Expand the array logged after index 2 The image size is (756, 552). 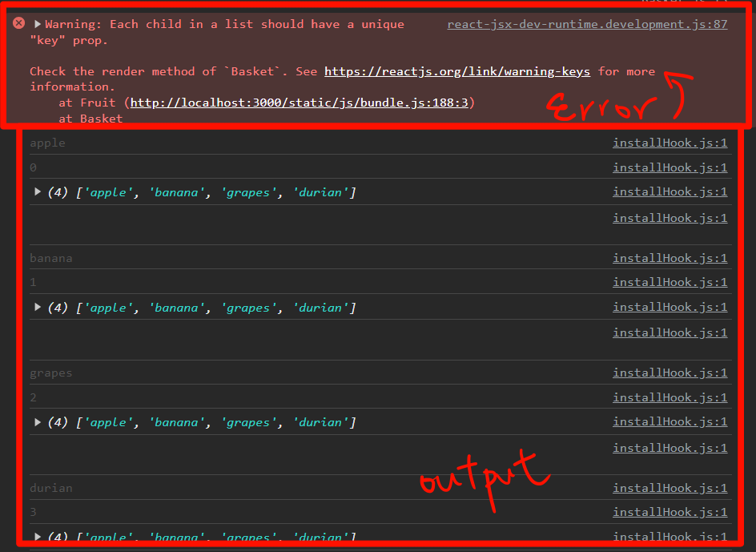[37, 422]
